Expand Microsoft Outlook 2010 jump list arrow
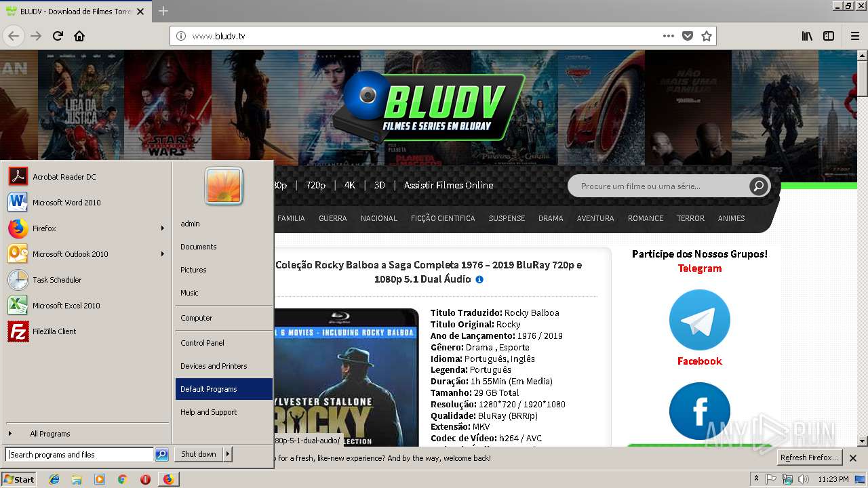868x488 pixels. point(162,254)
